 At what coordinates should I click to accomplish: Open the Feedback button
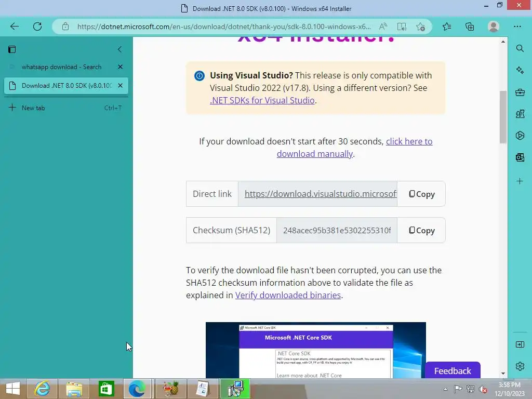coord(453,370)
